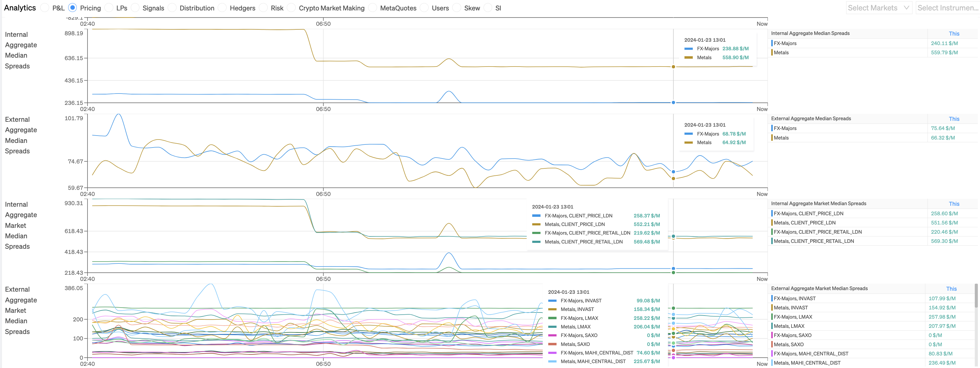The image size is (980, 368).
Task: Click green FX-Majors, LMAX swatch in tooltip legend
Action: 552,318
